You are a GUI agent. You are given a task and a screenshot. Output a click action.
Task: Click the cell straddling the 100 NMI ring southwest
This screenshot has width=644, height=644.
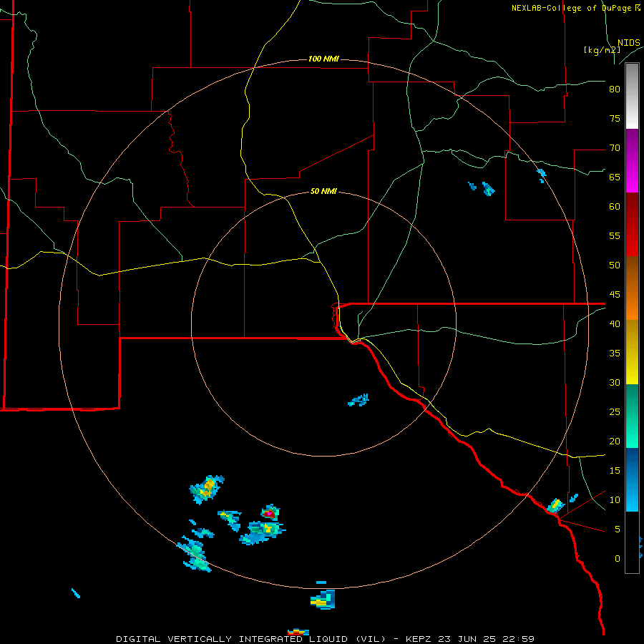195,555
